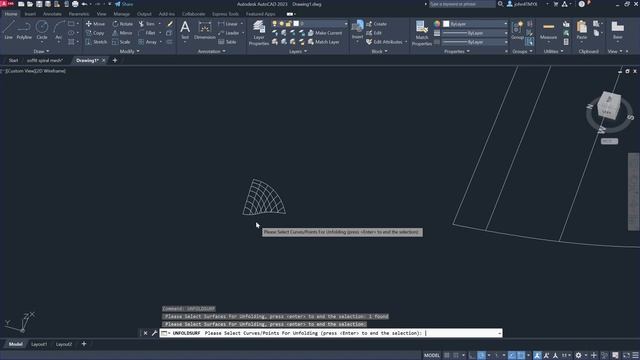The width and height of the screenshot is (640, 360).
Task: Click the Undo arrow in quick access toolbar
Action: pos(84,4)
